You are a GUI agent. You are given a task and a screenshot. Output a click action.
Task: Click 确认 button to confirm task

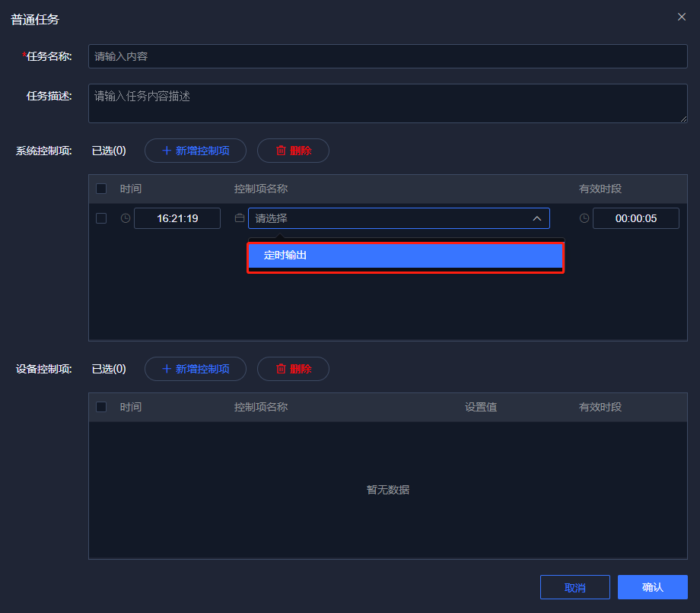[x=652, y=587]
